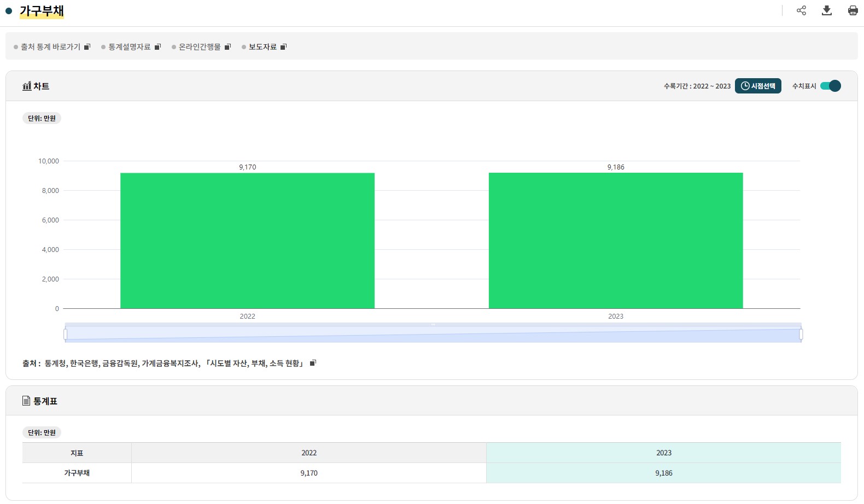The height and width of the screenshot is (504, 864).
Task: Click the 가구부채 row label
Action: [77, 473]
